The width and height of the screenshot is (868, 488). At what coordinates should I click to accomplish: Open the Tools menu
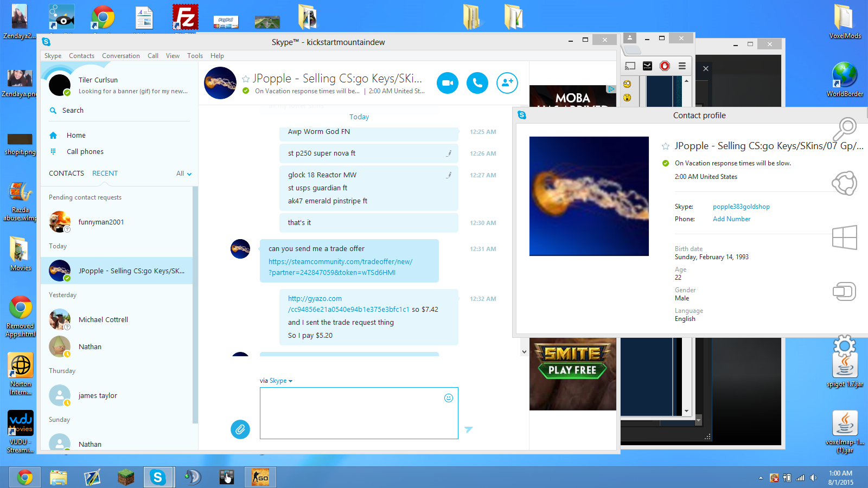coord(195,56)
